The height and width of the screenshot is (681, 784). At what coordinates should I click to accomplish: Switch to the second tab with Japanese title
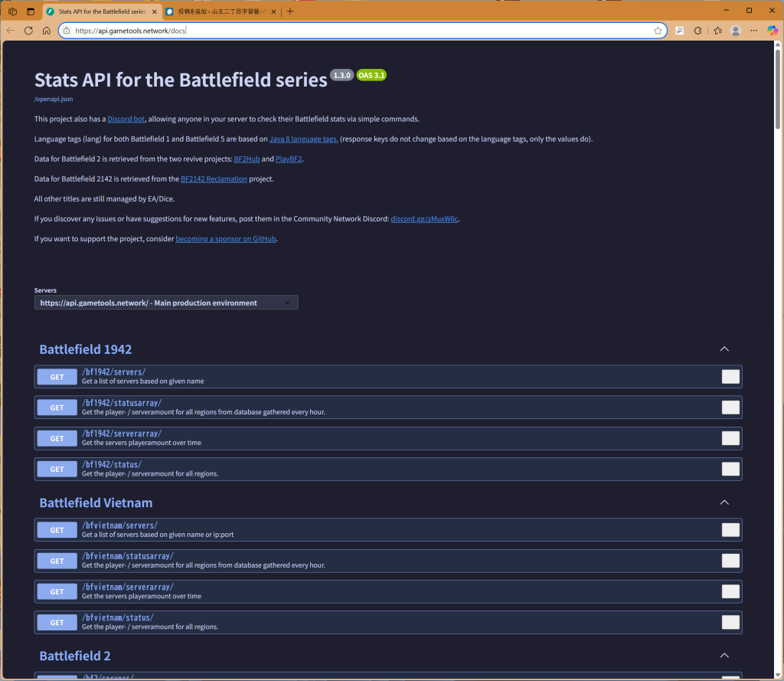pos(221,11)
